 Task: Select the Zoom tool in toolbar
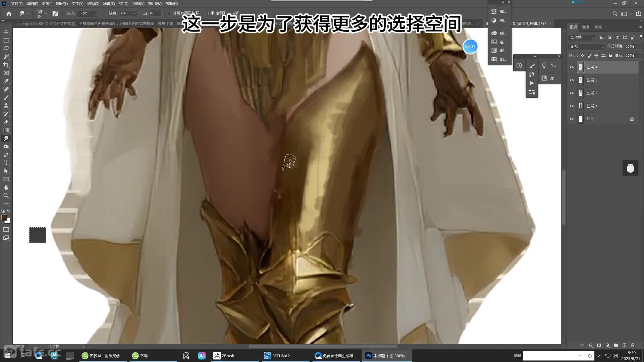(x=6, y=195)
